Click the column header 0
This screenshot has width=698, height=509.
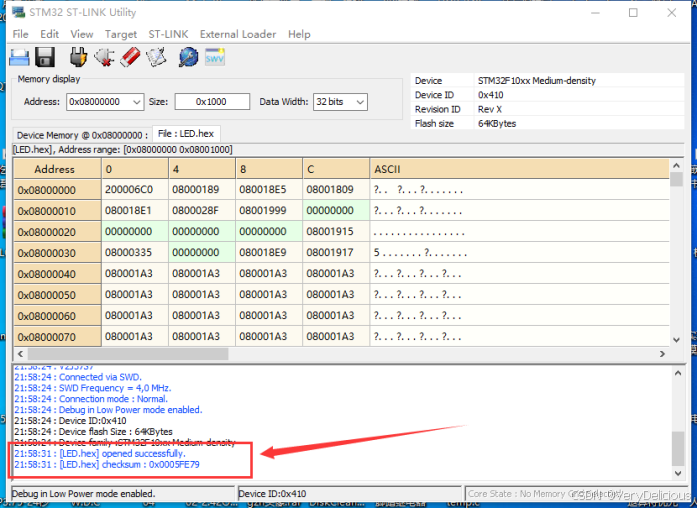click(135, 169)
